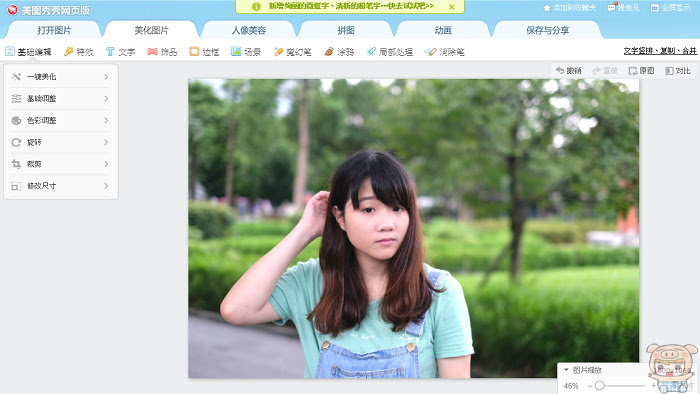Select the 边框 frame tool
The image size is (700, 394).
tap(204, 52)
